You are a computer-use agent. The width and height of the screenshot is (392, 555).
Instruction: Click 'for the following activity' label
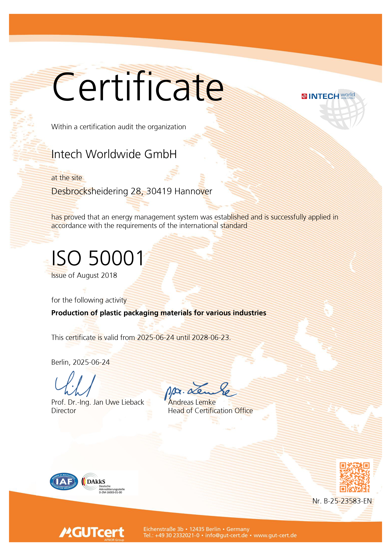pos(89,300)
